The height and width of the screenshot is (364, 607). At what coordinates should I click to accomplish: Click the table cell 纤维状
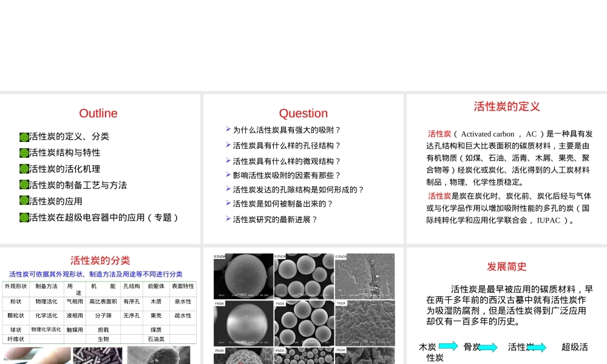pyautogui.click(x=16, y=339)
